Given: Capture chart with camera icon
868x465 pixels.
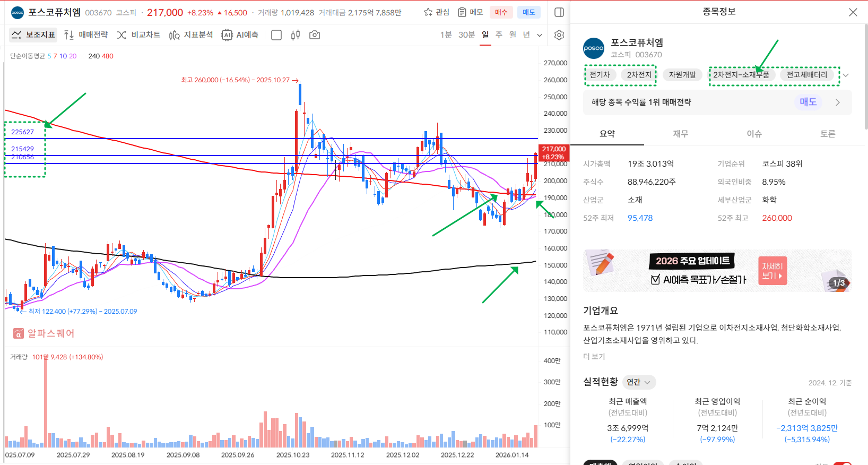Looking at the screenshot, I should pyautogui.click(x=315, y=35).
